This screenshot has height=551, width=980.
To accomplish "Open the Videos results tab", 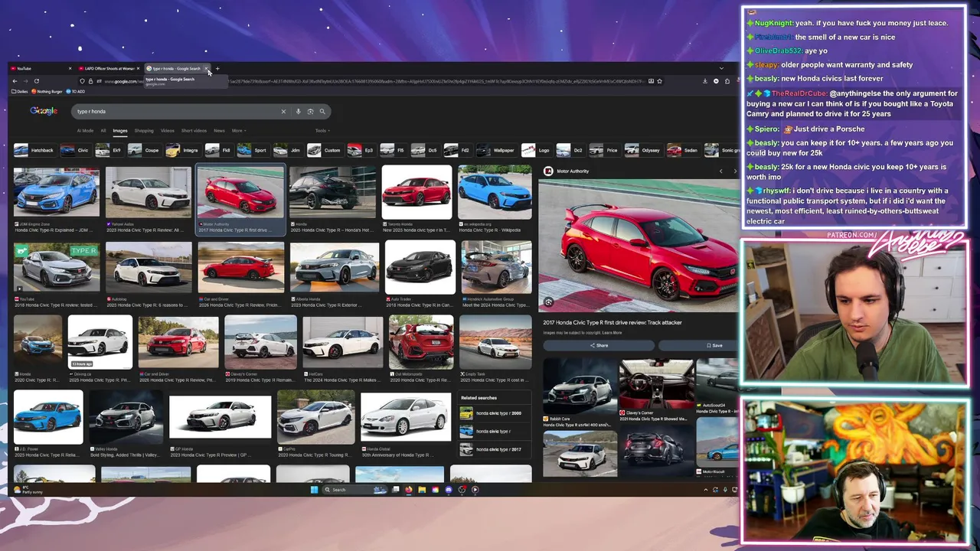I will (x=168, y=131).
